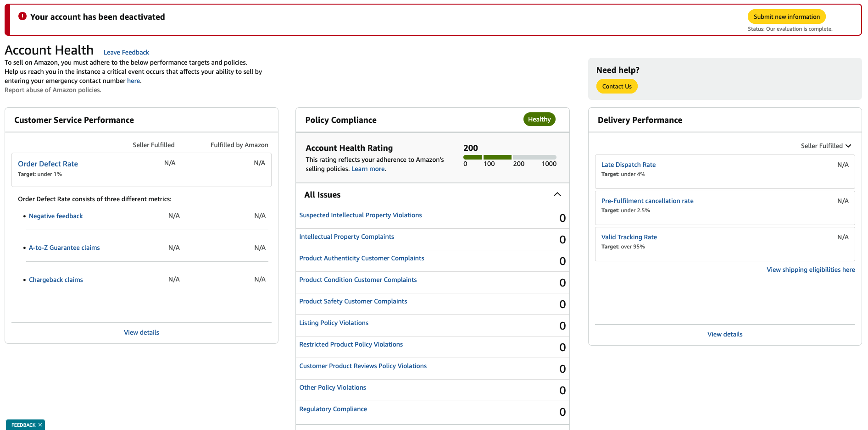Click 'Target: over 95%' text

(x=623, y=247)
